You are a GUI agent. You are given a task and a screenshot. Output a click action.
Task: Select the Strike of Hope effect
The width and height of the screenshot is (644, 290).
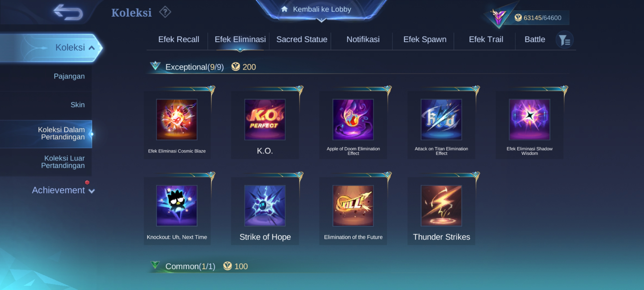[x=265, y=206]
